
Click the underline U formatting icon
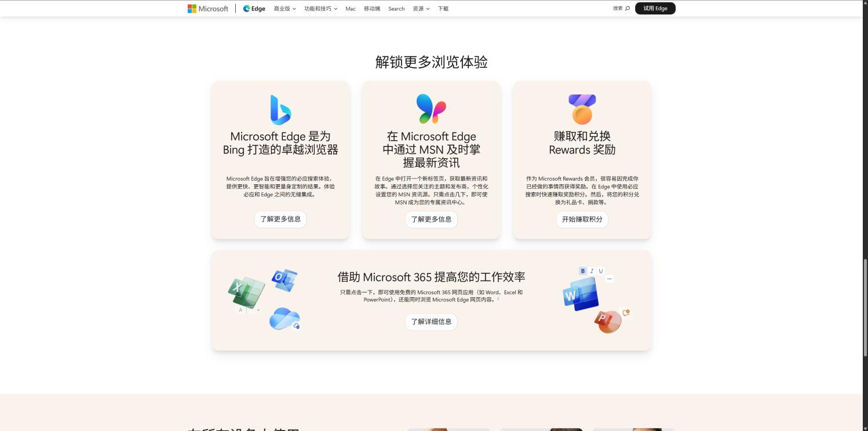601,271
